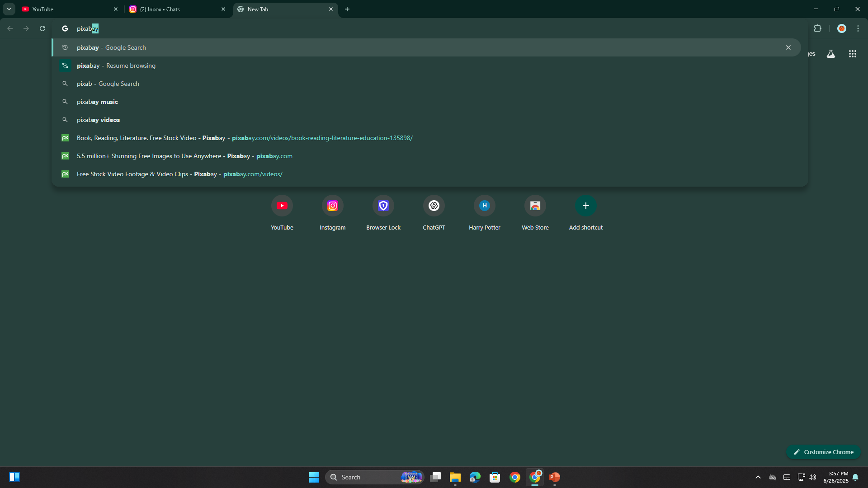Open the Harry Potter shortcut
Image resolution: width=868 pixels, height=488 pixels.
point(485,213)
